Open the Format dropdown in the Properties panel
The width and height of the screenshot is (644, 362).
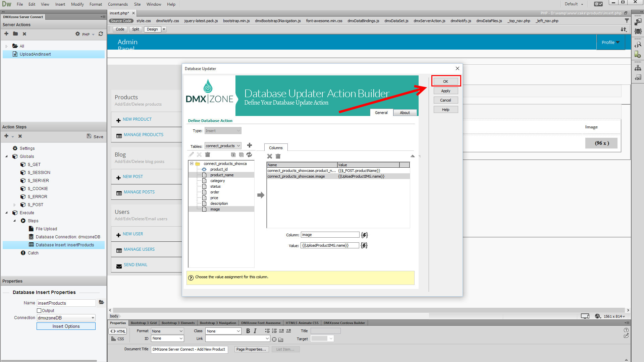coord(167,331)
